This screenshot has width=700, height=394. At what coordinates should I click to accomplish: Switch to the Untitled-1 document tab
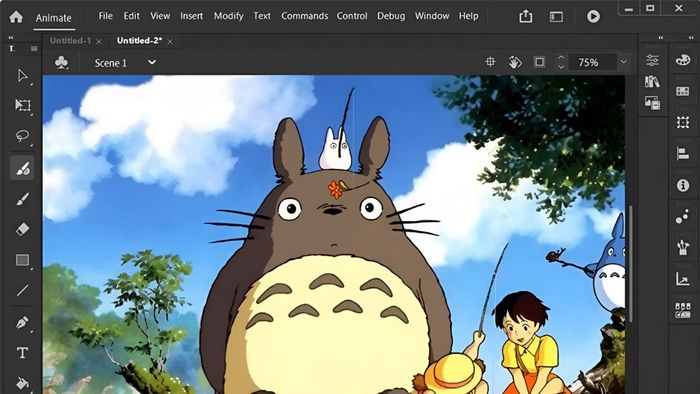(x=70, y=41)
